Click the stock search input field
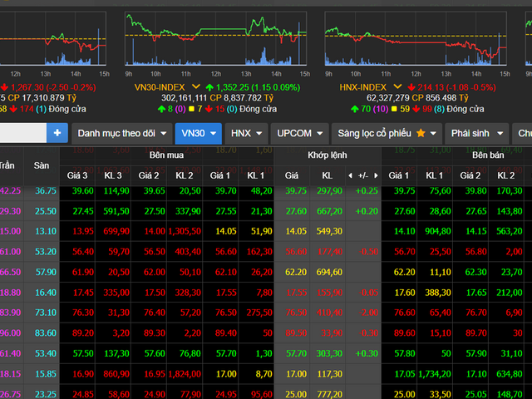 pyautogui.click(x=23, y=133)
